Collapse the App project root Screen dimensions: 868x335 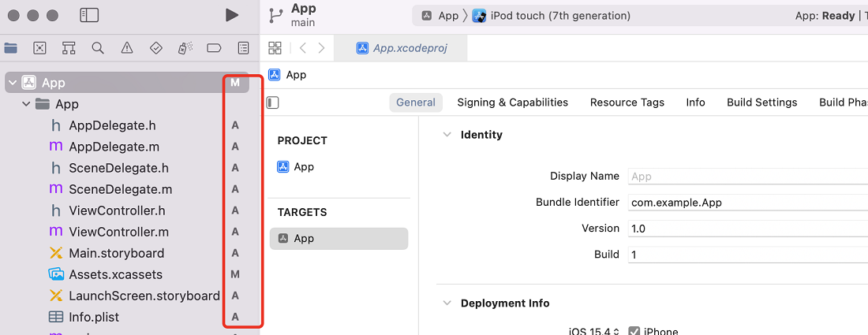tap(13, 83)
